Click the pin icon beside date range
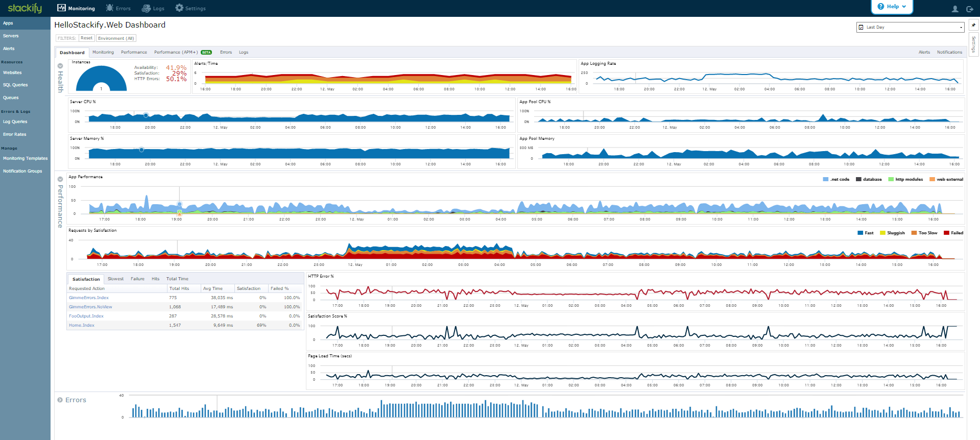This screenshot has height=440, width=980. (x=973, y=25)
